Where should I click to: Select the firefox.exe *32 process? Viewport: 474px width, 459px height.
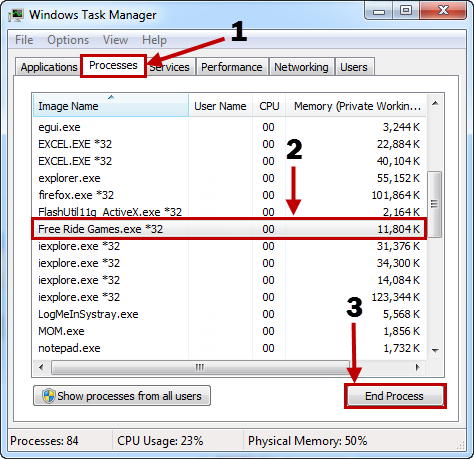click(x=229, y=195)
